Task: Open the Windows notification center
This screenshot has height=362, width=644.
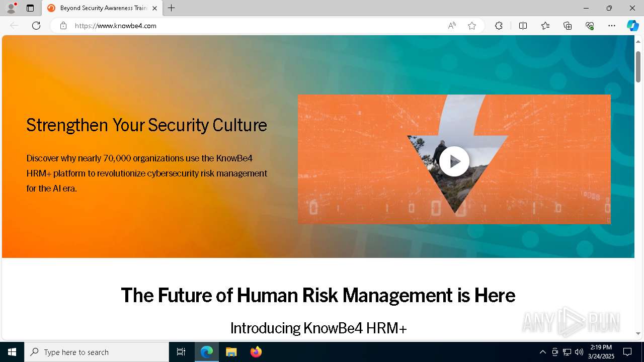Action: pos(627,352)
